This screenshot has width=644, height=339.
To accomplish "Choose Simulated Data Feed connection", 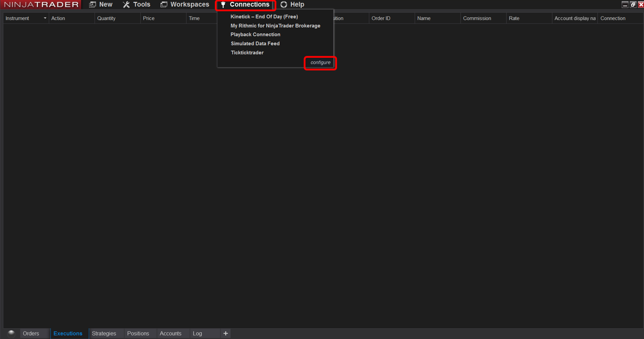I will [255, 43].
